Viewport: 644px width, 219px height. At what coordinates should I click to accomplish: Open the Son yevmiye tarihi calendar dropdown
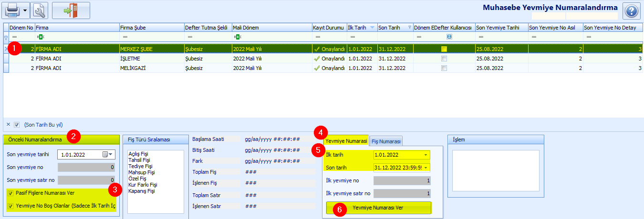pos(108,154)
